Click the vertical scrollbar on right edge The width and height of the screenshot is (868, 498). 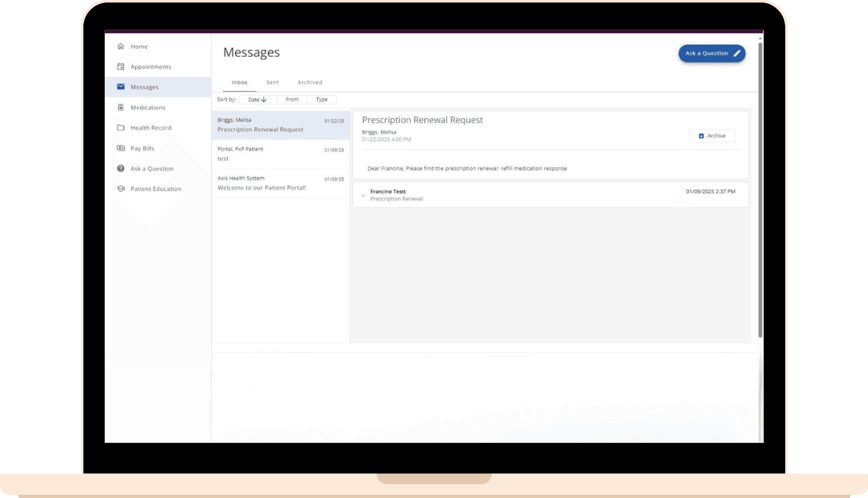760,190
